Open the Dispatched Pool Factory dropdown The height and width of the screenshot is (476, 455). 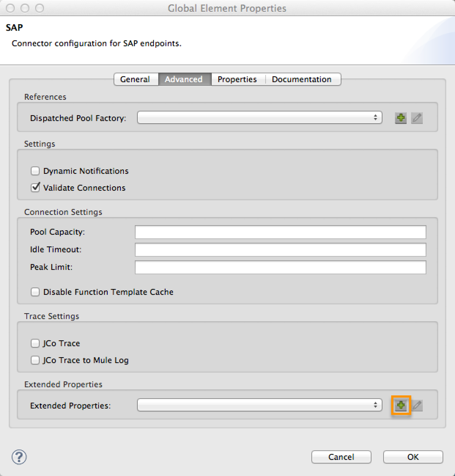tap(259, 118)
